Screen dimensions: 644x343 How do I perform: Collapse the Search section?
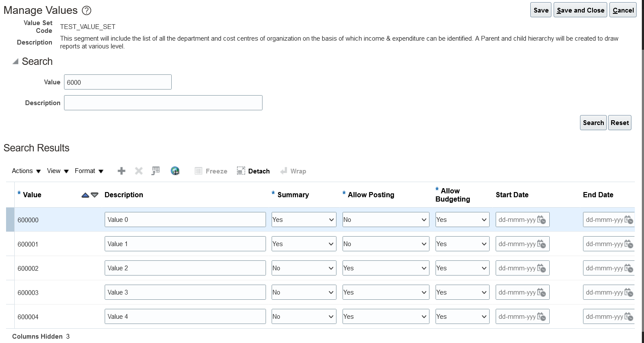click(x=16, y=62)
